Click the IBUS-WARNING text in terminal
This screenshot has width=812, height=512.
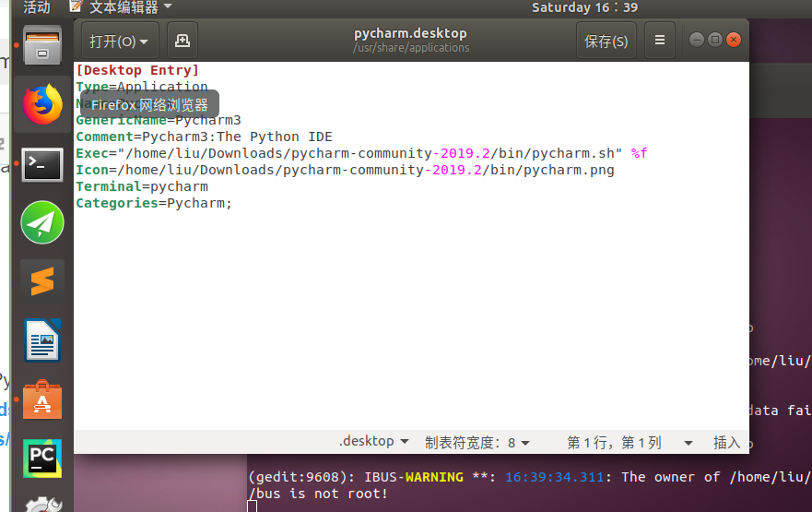(414, 477)
